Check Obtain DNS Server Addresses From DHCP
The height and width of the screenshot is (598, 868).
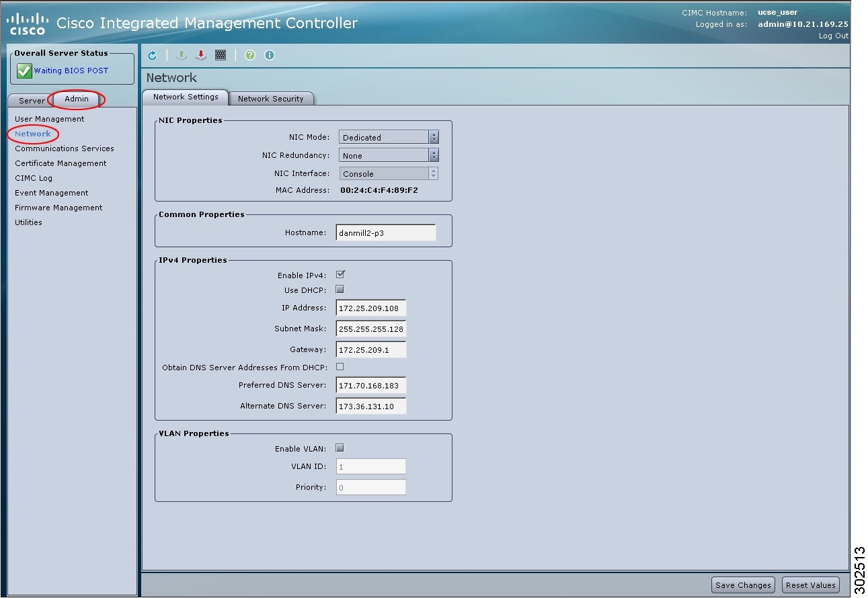340,367
